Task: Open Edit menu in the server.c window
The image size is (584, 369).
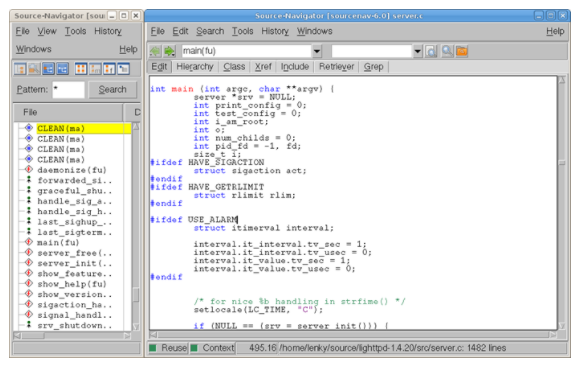Action: (x=180, y=31)
